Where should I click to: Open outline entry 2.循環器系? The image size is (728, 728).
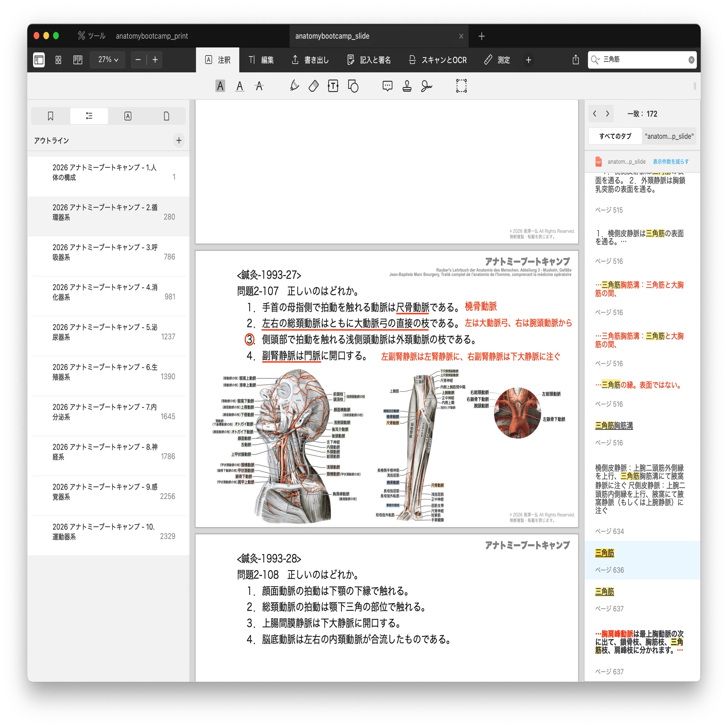108,217
